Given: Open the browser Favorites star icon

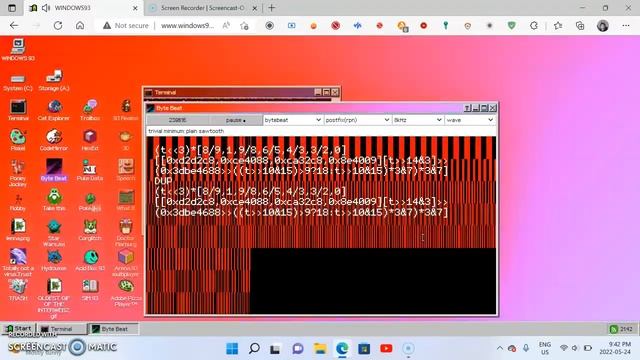Looking at the screenshot, I should point(558,25).
